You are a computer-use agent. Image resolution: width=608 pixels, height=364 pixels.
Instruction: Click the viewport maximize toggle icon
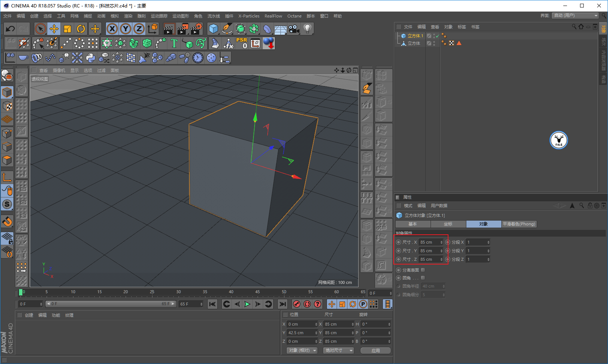coord(355,70)
